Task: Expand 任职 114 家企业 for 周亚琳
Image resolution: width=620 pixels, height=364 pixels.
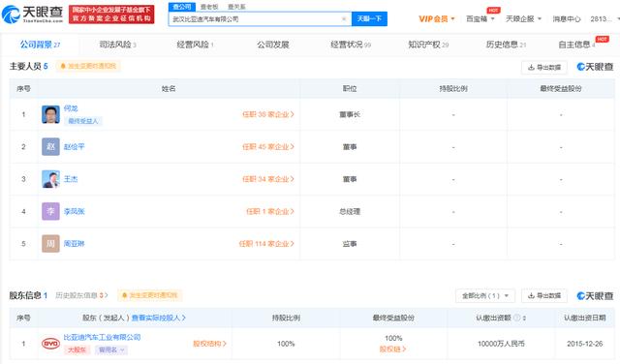Action: coord(266,244)
